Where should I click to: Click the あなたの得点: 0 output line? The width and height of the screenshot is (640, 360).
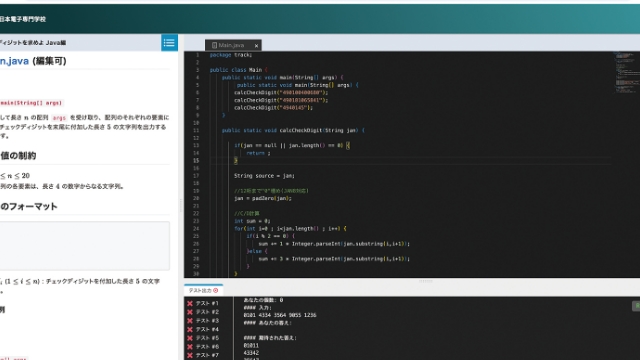tap(263, 300)
